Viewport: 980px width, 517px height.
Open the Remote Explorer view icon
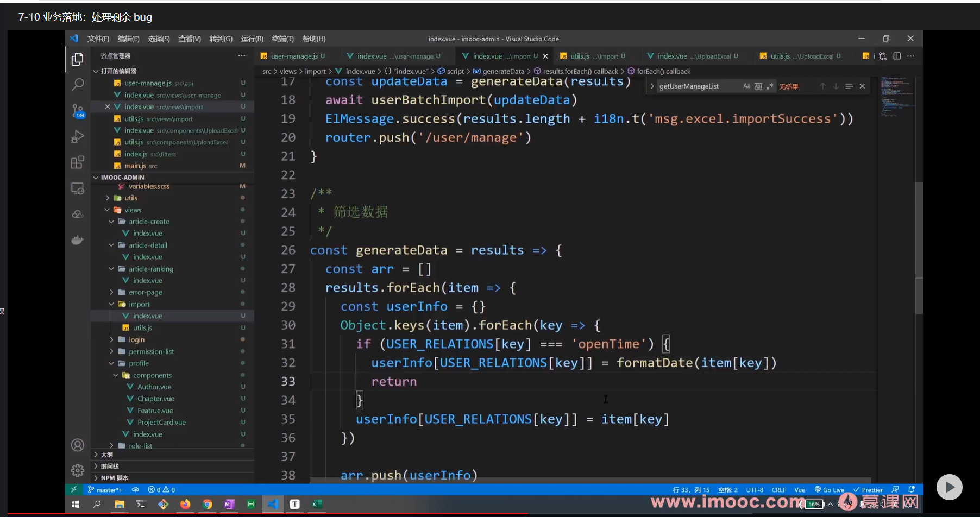coord(78,188)
